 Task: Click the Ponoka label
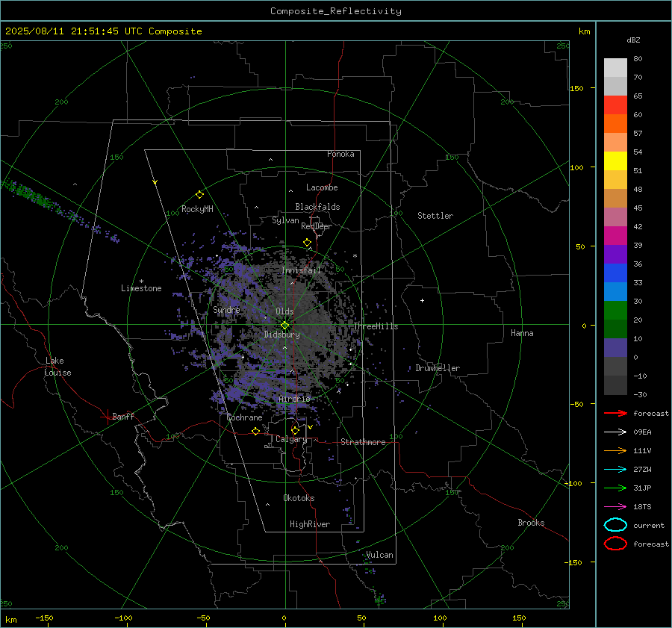340,154
